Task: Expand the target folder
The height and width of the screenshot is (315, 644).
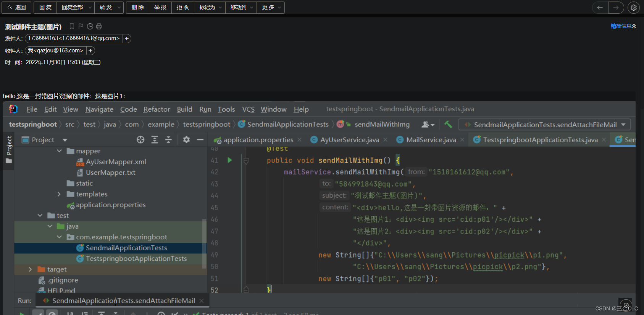Action: (x=30, y=270)
